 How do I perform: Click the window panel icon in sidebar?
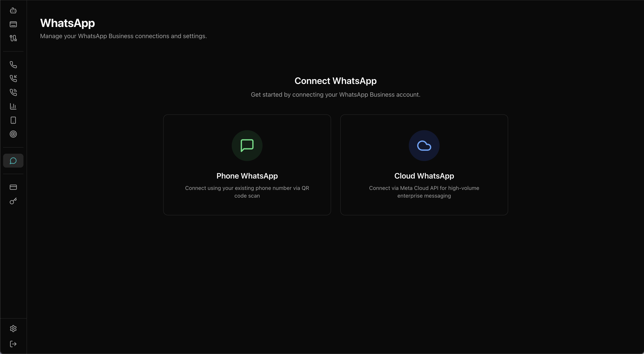click(x=13, y=24)
